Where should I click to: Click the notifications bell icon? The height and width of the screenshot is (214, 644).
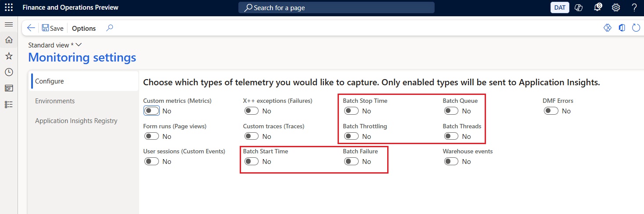pos(597,7)
